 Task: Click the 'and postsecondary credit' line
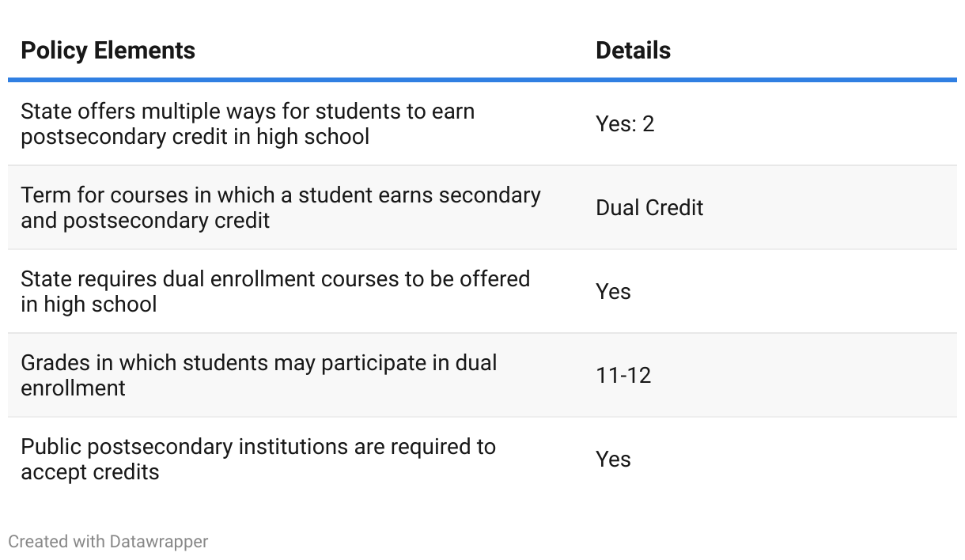(x=146, y=221)
